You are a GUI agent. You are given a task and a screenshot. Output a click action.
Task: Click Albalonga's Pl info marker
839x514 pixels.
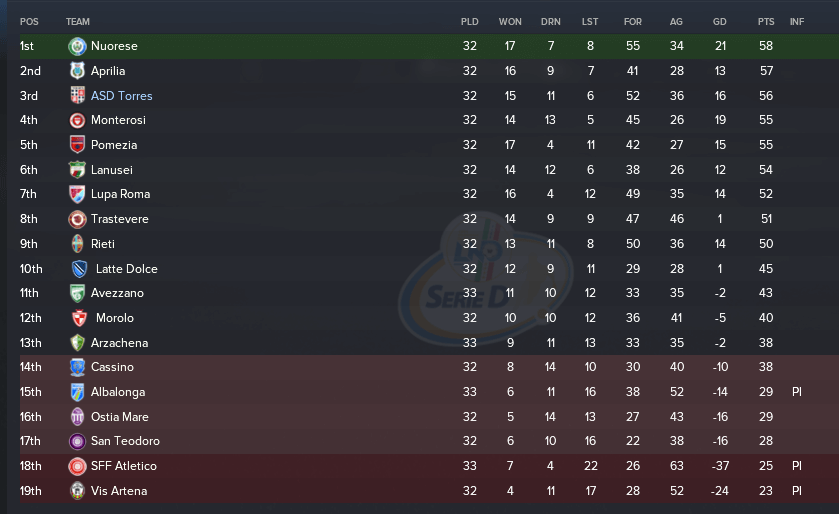point(797,392)
